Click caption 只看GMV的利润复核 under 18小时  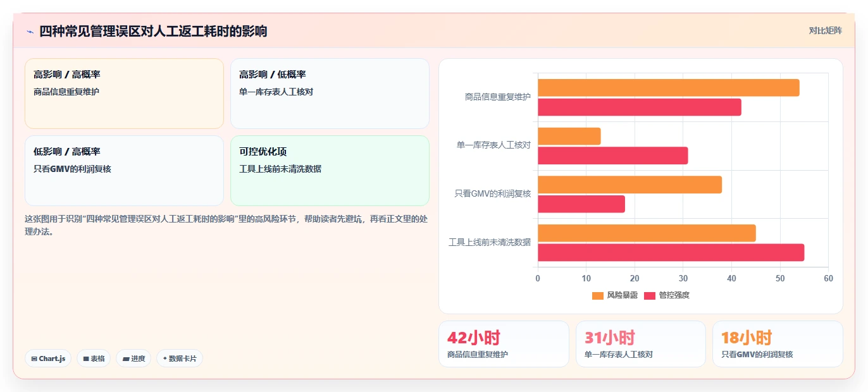[x=757, y=355]
